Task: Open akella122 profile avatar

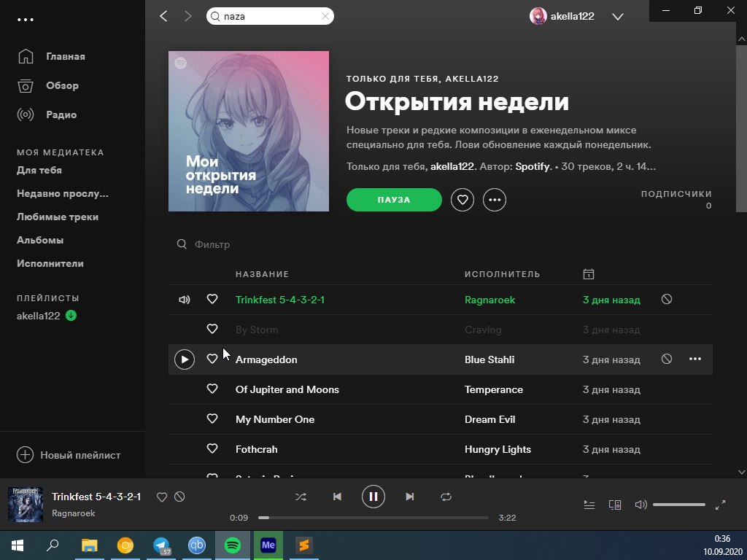Action: 538,16
